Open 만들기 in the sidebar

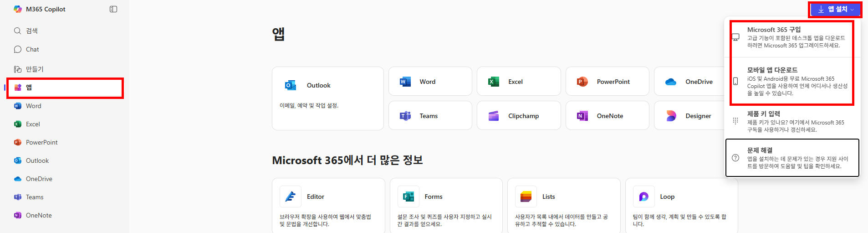pos(35,69)
